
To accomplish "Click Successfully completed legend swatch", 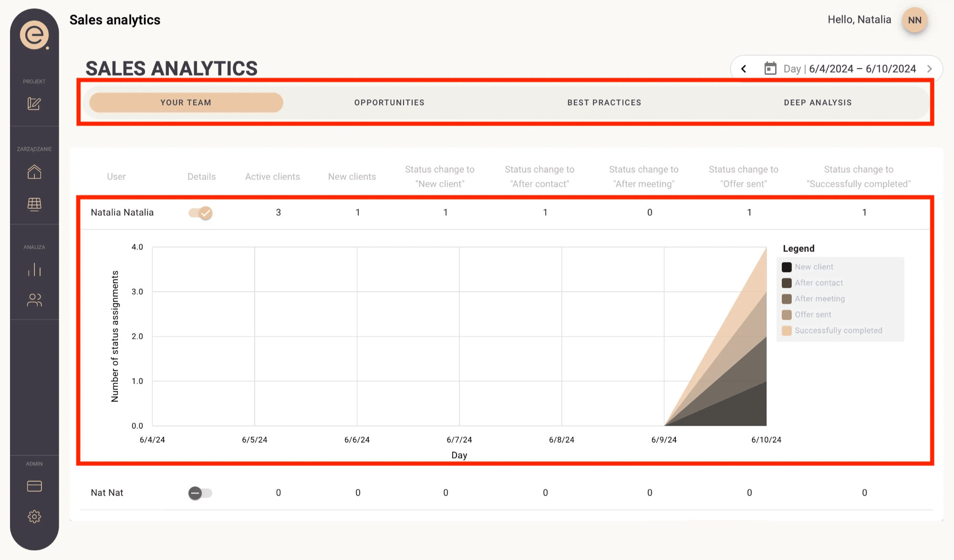I will 787,331.
